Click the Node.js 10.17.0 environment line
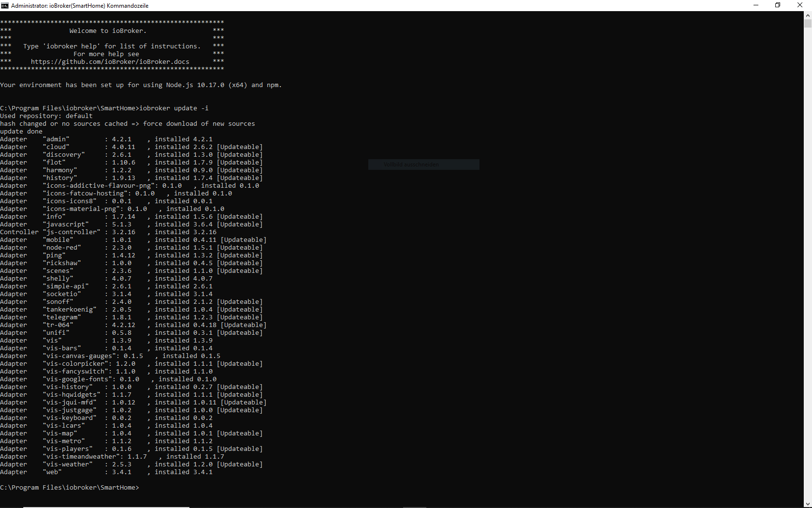 point(141,85)
